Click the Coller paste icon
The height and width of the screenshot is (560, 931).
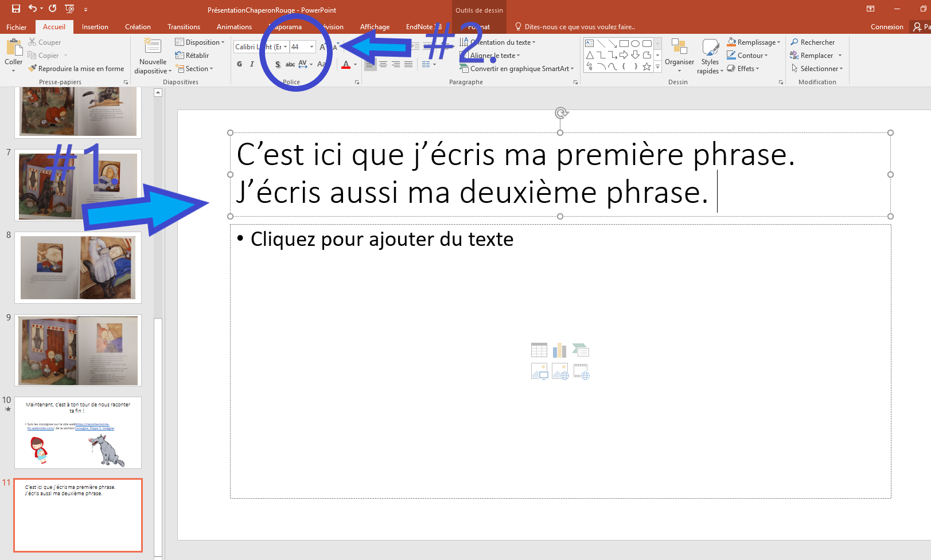(x=14, y=48)
